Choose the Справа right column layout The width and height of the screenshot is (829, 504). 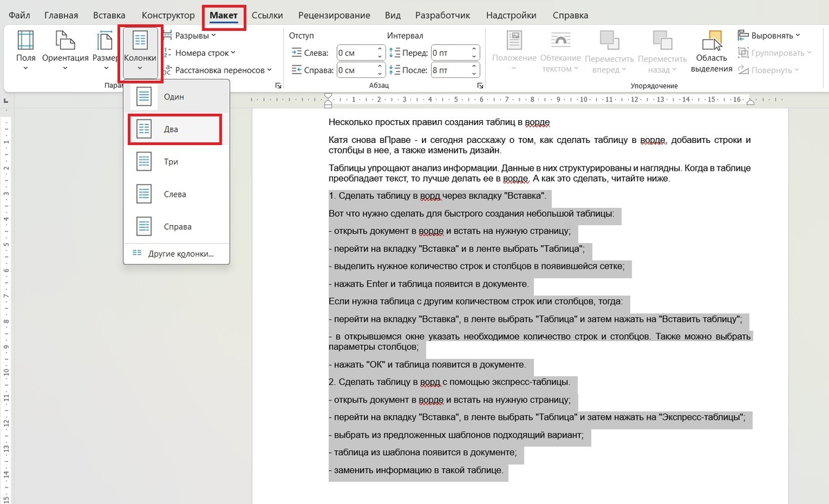(x=176, y=226)
